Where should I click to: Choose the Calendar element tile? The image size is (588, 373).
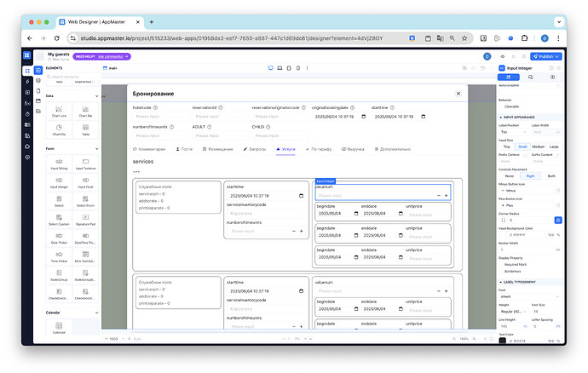click(x=59, y=327)
